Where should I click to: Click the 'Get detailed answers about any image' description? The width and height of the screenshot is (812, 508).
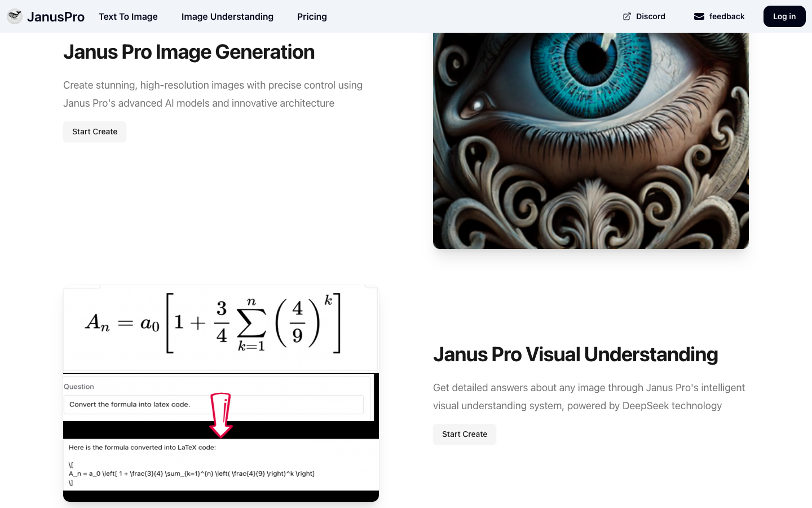point(589,397)
